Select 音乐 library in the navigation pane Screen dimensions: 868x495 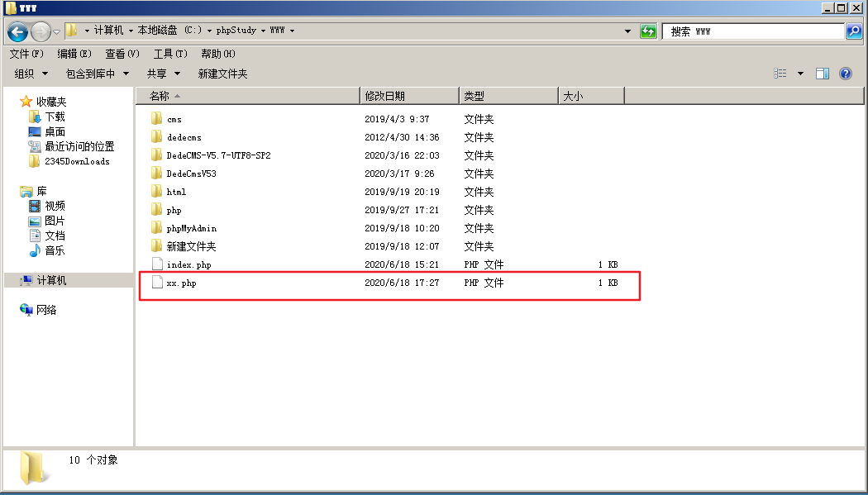[55, 250]
